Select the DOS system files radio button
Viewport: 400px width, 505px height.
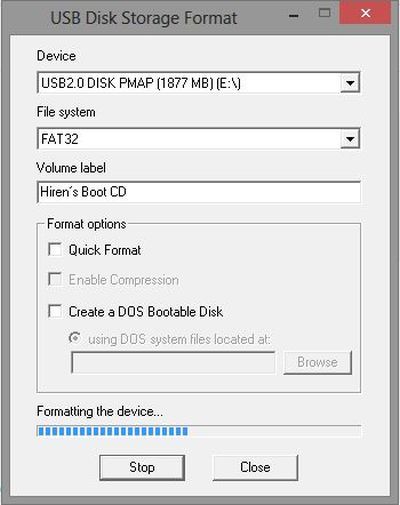coord(75,338)
